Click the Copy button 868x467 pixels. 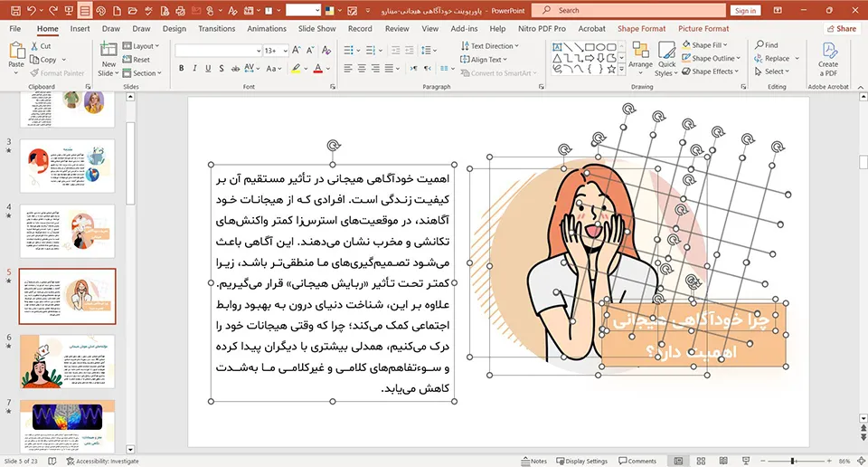click(x=43, y=59)
